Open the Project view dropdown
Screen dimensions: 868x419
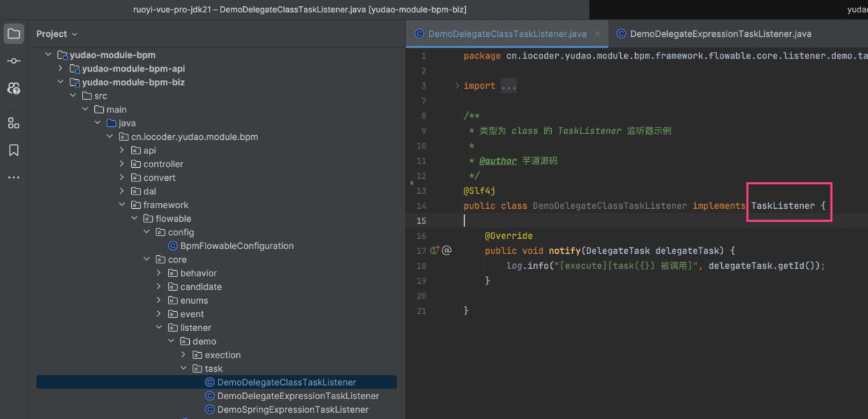57,34
